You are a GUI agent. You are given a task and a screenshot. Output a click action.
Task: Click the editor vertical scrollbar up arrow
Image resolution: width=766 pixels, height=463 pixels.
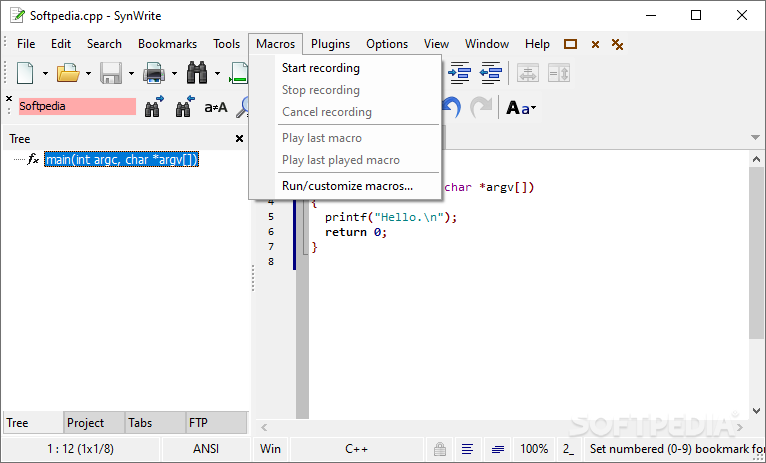[x=756, y=159]
